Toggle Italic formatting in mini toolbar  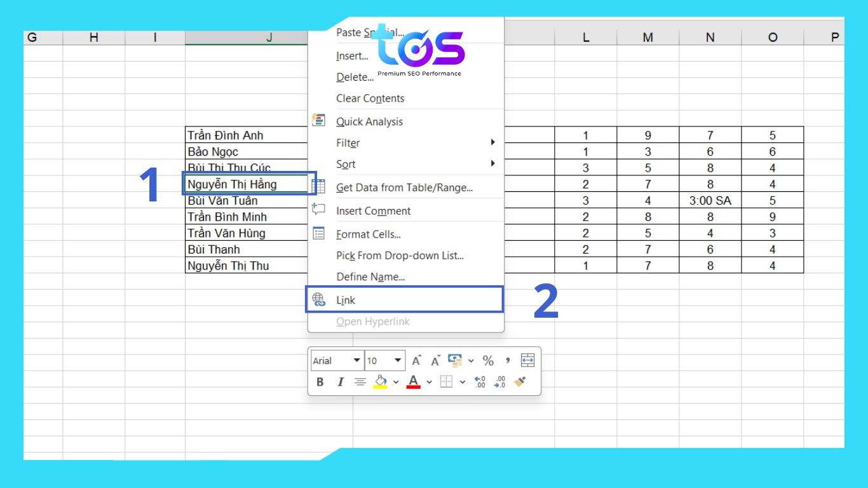coord(340,382)
